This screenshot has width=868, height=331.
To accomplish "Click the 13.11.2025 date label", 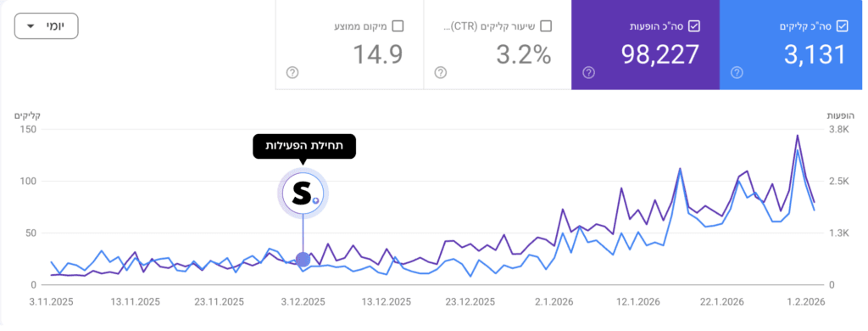I will pos(135,302).
